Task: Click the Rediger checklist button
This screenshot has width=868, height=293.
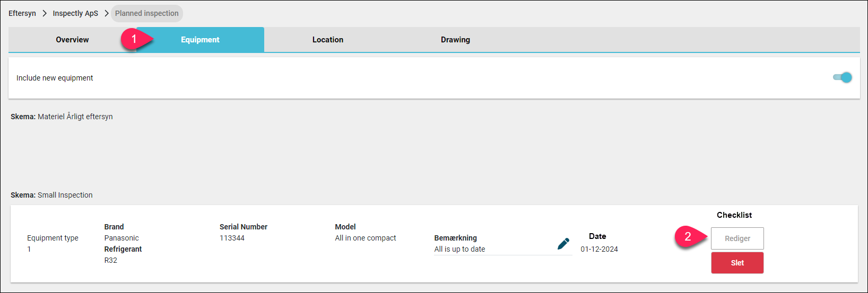Action: (x=737, y=238)
